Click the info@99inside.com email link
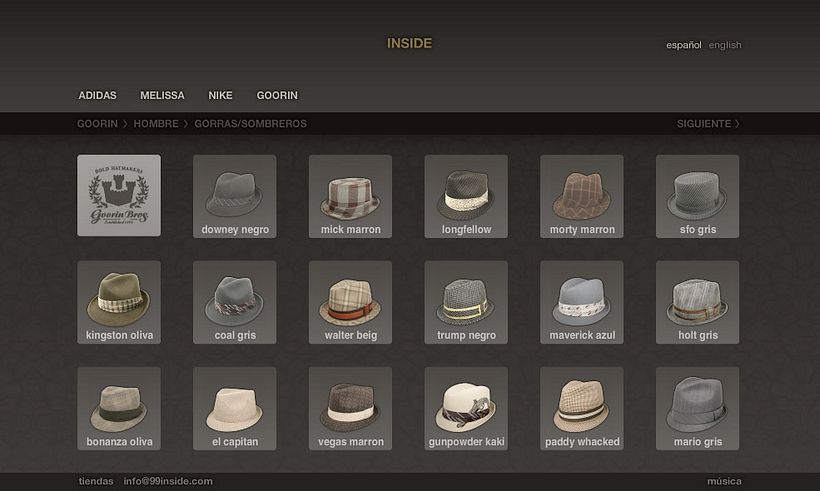 click(x=168, y=481)
